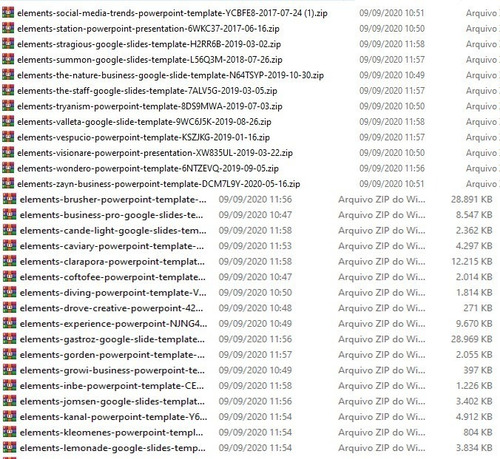
Task: Select file name elements-kanal-powerpoint-template-Y6
Action: (x=113, y=417)
